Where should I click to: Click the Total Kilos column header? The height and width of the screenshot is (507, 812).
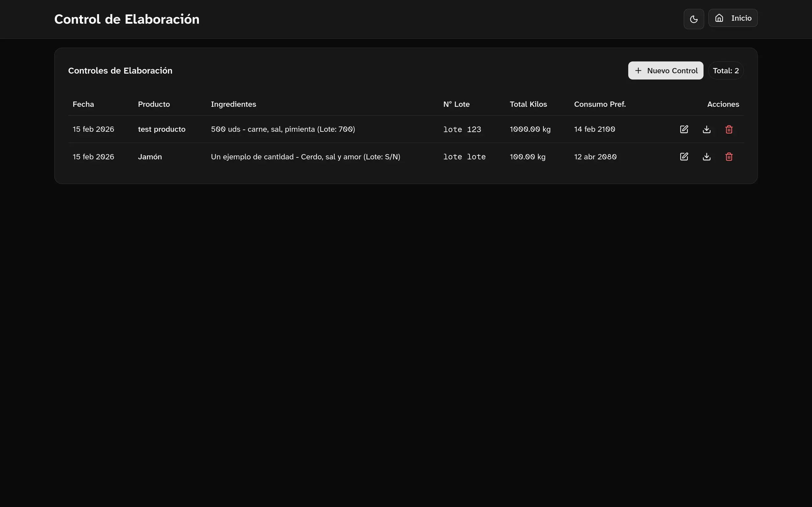[528, 104]
